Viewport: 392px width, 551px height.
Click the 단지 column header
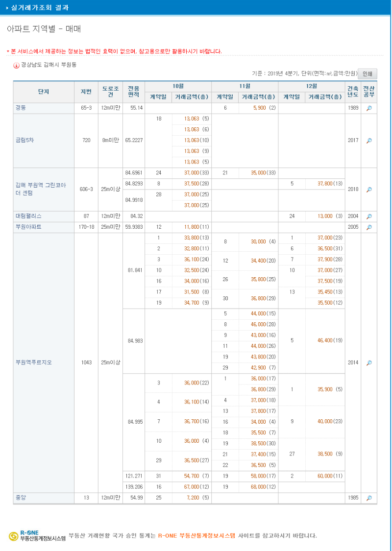pos(44,92)
